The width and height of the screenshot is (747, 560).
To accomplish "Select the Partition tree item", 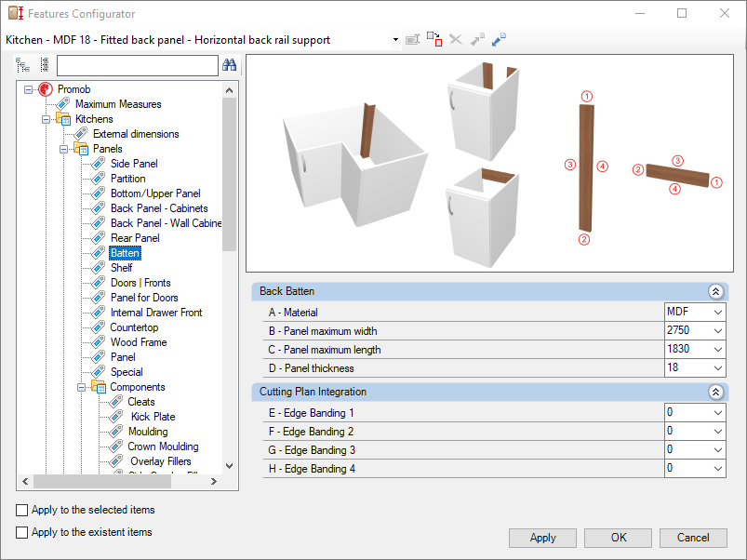I will (128, 179).
